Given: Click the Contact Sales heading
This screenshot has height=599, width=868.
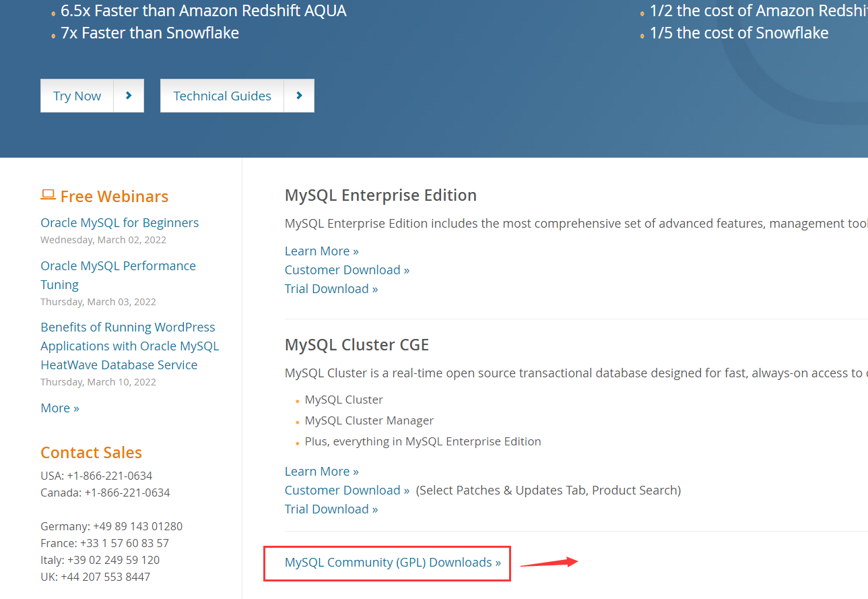Looking at the screenshot, I should tap(91, 452).
